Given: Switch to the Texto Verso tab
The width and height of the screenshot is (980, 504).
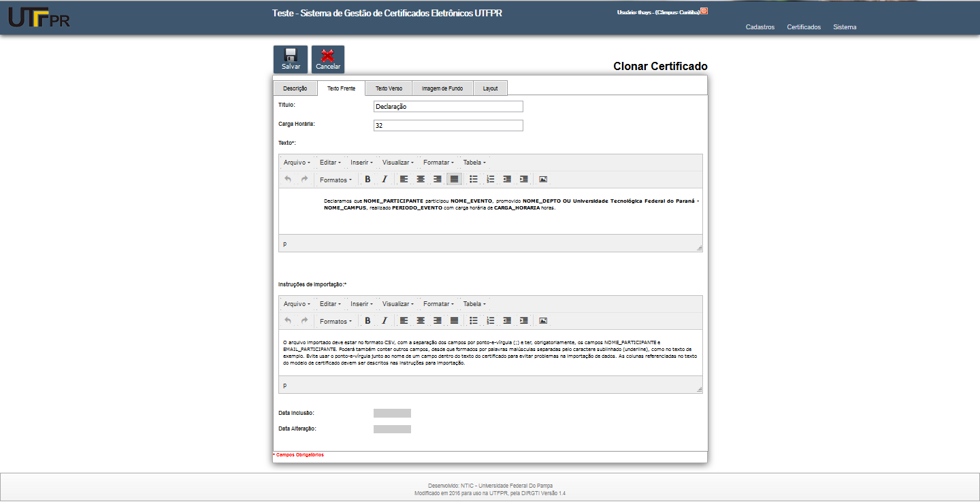Looking at the screenshot, I should point(389,88).
